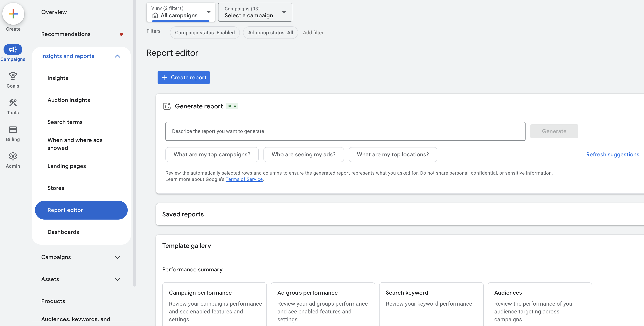Collapse the Insights and reports section
The width and height of the screenshot is (644, 326).
(x=117, y=56)
